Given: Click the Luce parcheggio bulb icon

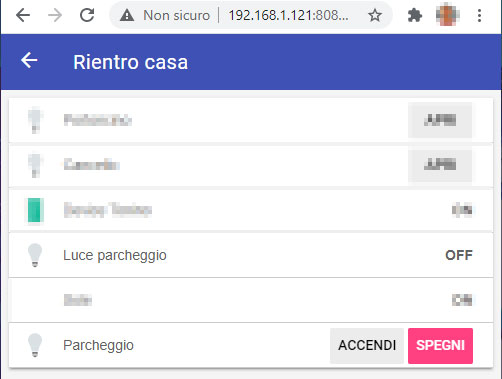Looking at the screenshot, I should click(35, 255).
